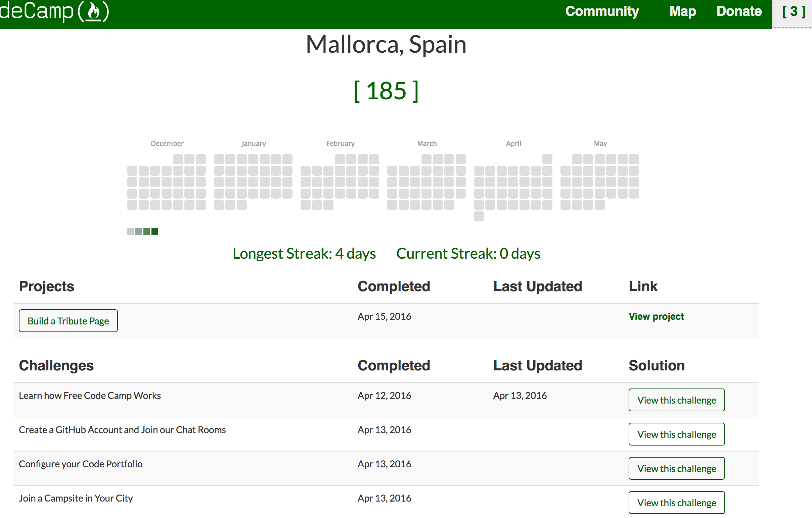Click the [ 185 ] points total
The width and height of the screenshot is (812, 518).
(x=386, y=91)
